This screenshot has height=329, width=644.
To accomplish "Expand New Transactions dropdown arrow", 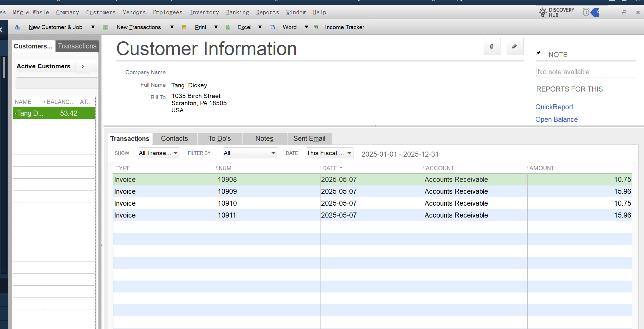I will pyautogui.click(x=172, y=27).
